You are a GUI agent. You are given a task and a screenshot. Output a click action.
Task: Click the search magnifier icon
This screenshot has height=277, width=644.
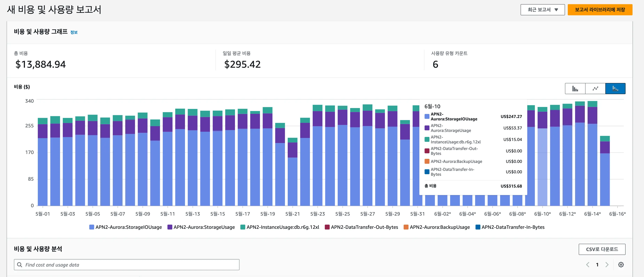click(19, 264)
